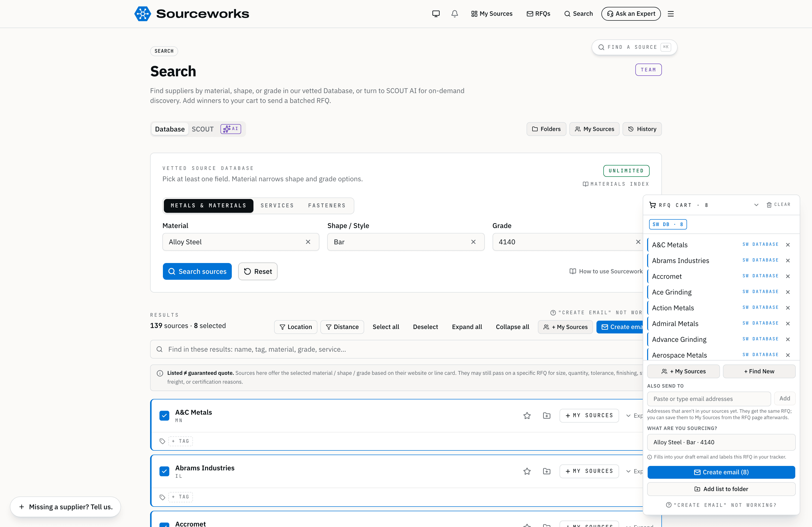Open the Material combo box
This screenshot has width=812, height=527.
coord(241,242)
